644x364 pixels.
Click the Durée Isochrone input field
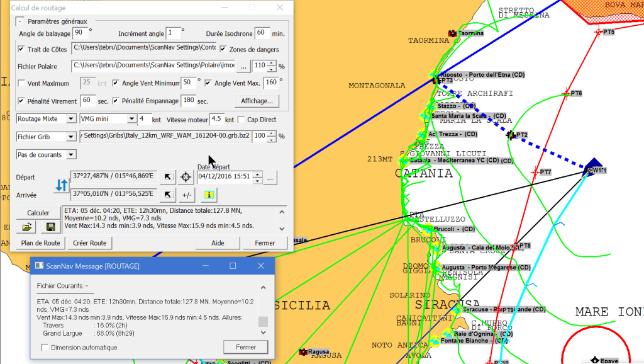pos(262,33)
